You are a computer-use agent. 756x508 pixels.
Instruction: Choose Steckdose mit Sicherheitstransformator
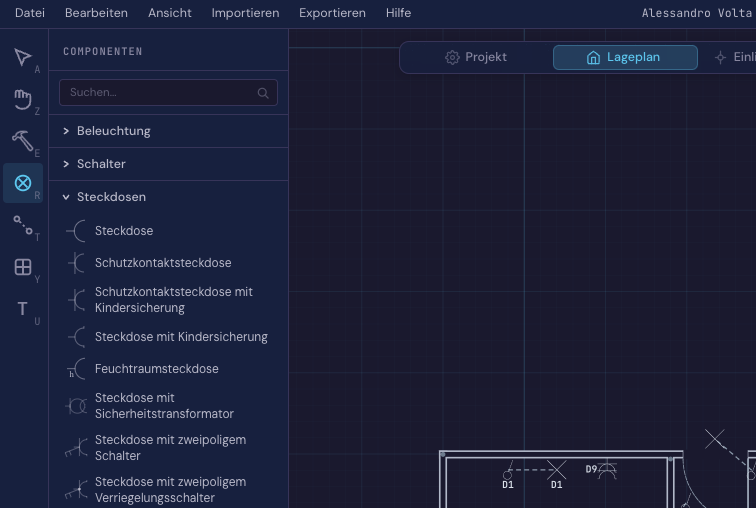164,406
